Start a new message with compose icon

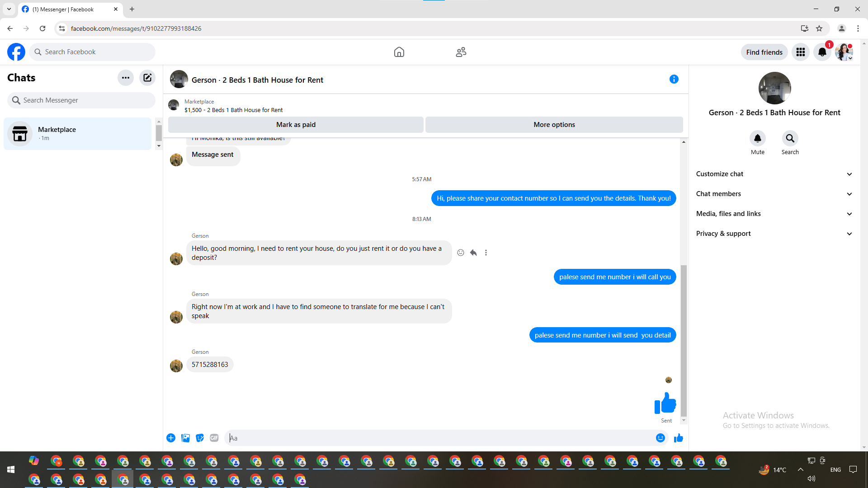[147, 78]
